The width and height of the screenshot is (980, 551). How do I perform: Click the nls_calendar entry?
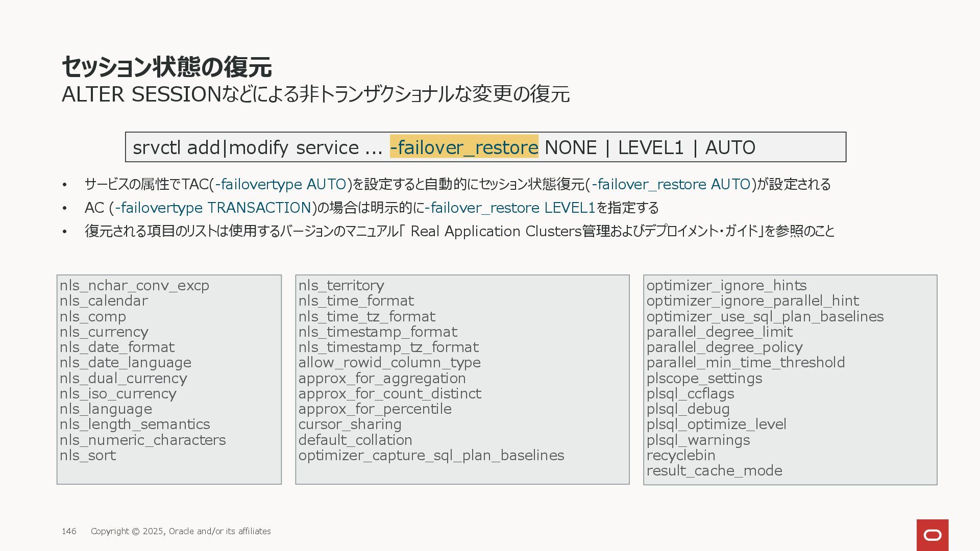pos(104,301)
